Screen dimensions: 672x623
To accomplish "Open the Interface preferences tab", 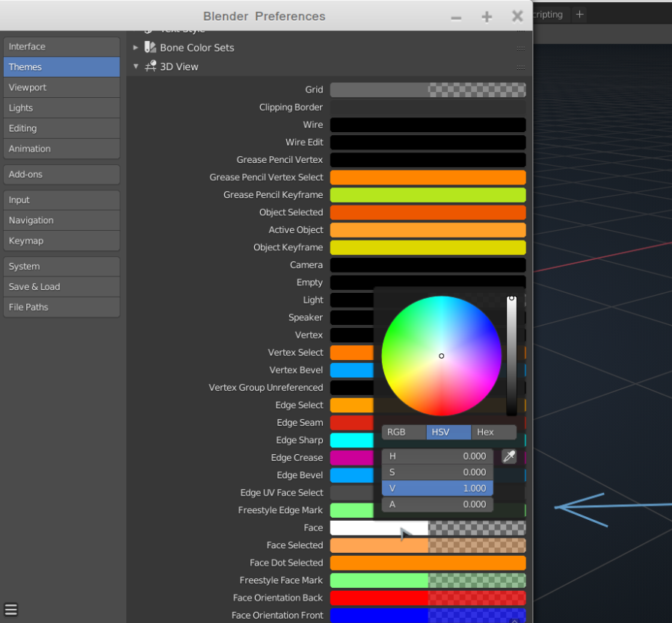I will pyautogui.click(x=62, y=46).
